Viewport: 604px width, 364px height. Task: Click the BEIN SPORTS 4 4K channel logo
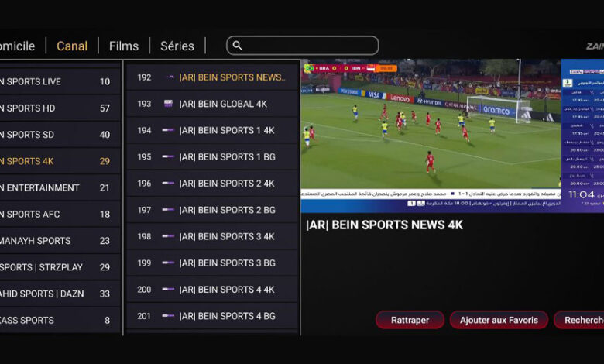click(168, 290)
